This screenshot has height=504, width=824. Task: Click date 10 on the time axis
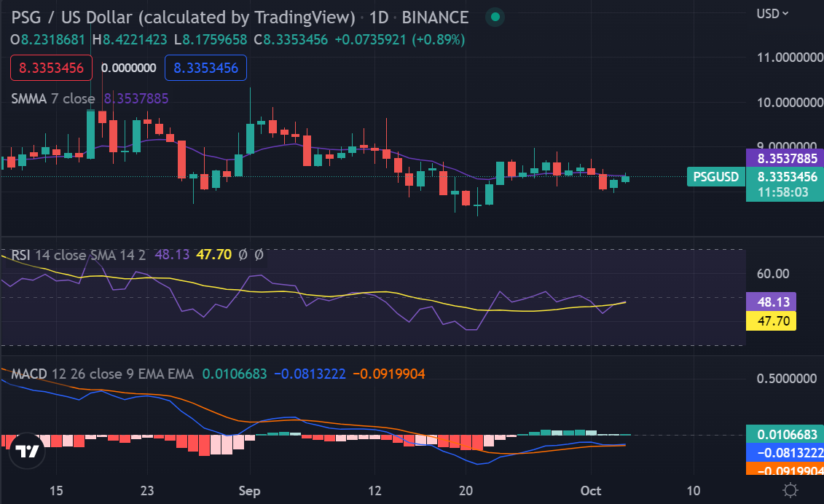coord(693,491)
